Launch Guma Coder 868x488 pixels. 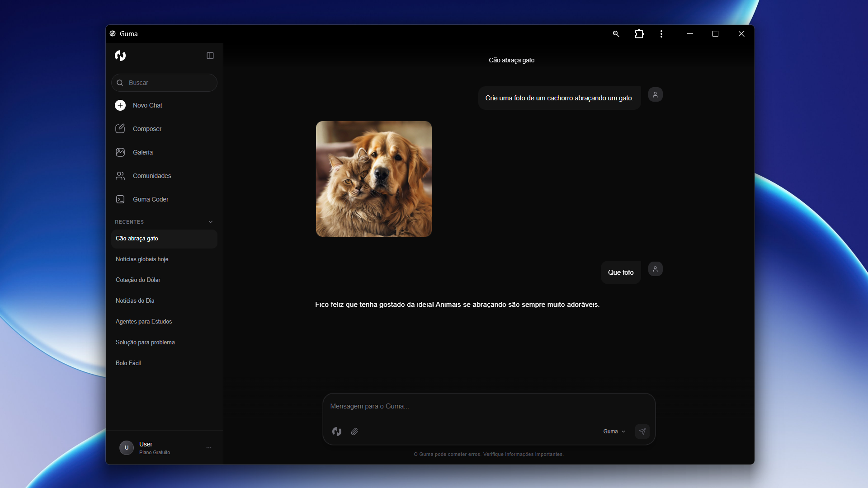(151, 199)
